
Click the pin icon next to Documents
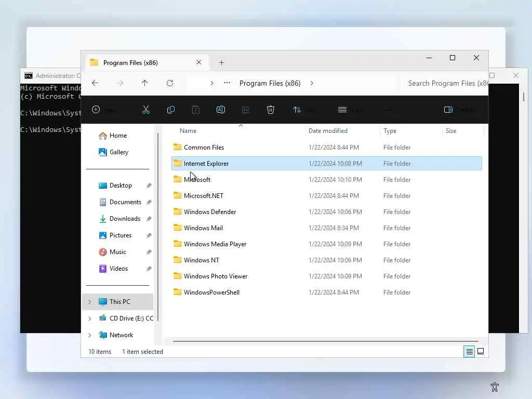tap(149, 202)
